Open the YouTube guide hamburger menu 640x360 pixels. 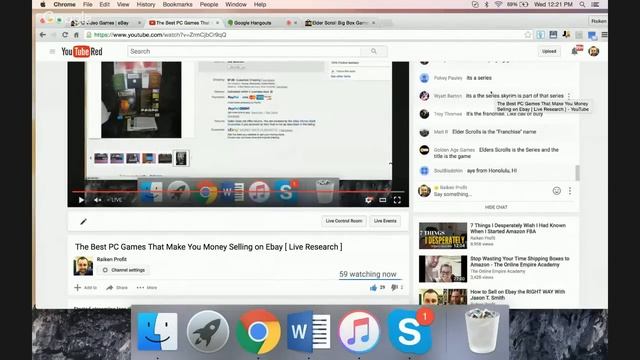[52, 51]
